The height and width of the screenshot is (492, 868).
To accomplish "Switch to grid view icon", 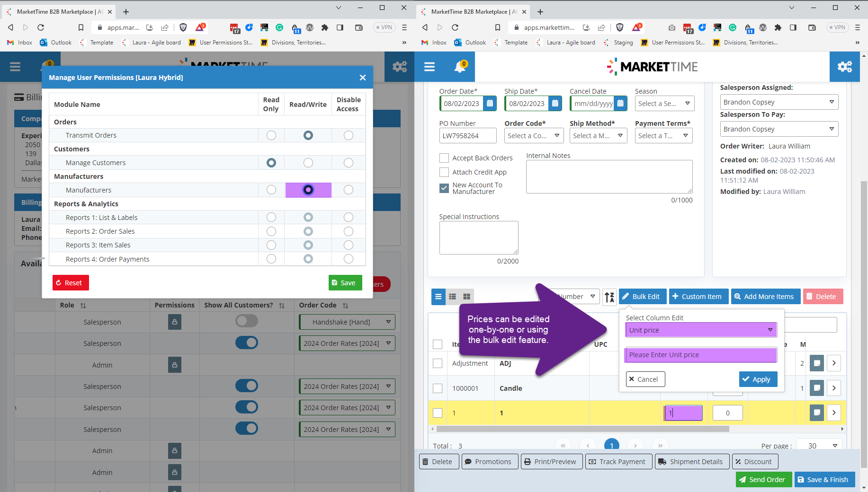I will [x=466, y=297].
